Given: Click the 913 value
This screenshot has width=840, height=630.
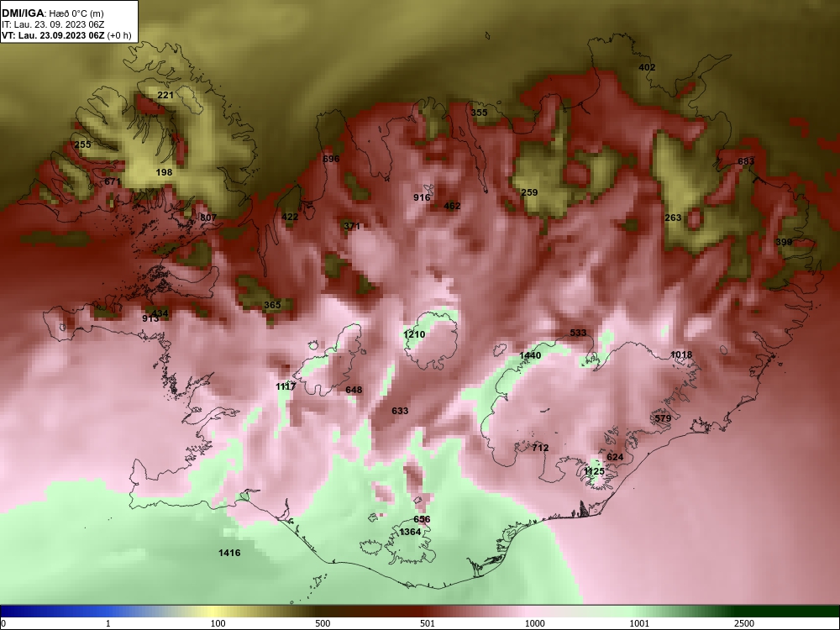Looking at the screenshot, I should pyautogui.click(x=150, y=318).
